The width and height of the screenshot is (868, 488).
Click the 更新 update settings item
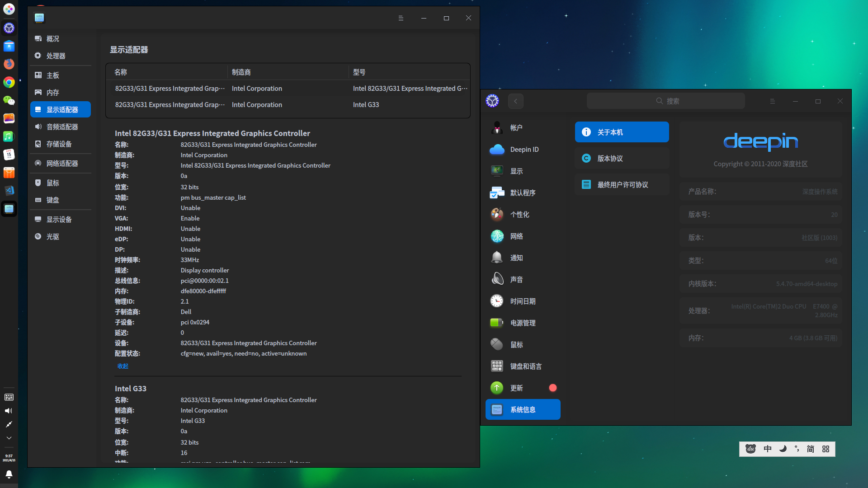pyautogui.click(x=516, y=388)
